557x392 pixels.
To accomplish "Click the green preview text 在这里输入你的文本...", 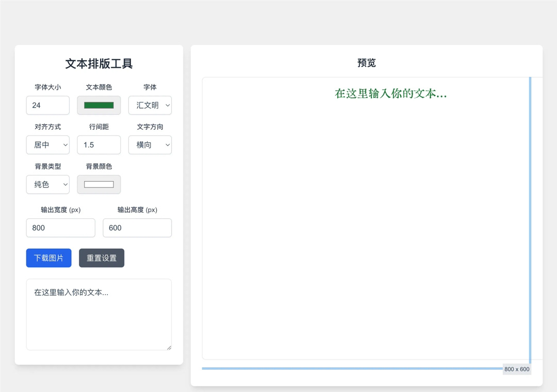I will pyautogui.click(x=391, y=94).
